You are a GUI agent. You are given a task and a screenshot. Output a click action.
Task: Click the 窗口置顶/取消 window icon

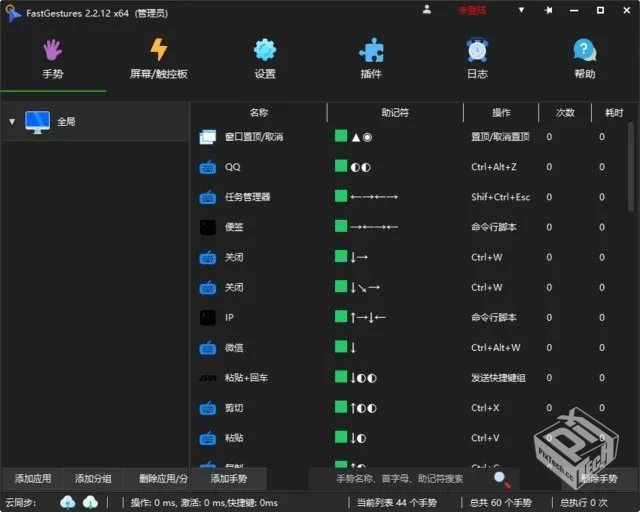[208, 137]
